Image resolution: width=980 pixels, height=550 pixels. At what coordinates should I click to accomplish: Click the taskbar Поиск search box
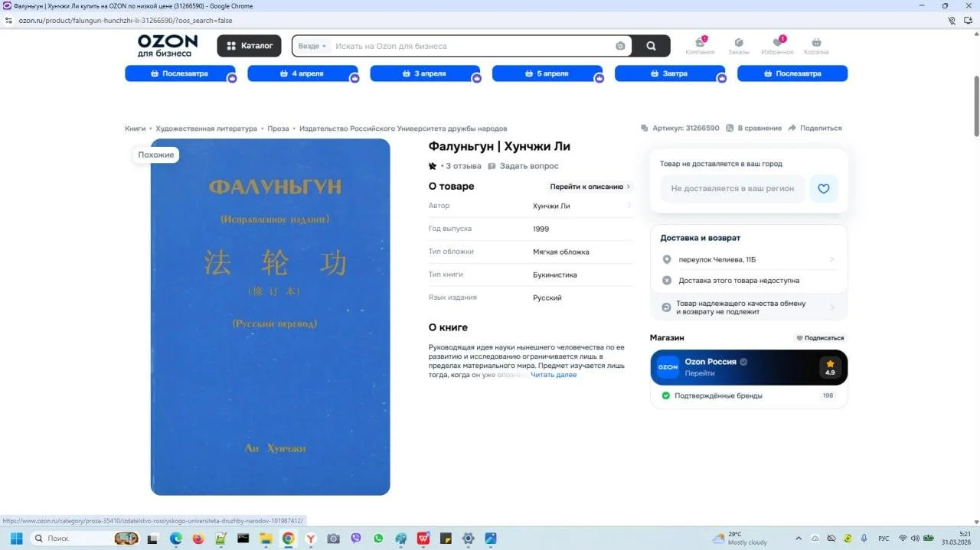tap(84, 539)
